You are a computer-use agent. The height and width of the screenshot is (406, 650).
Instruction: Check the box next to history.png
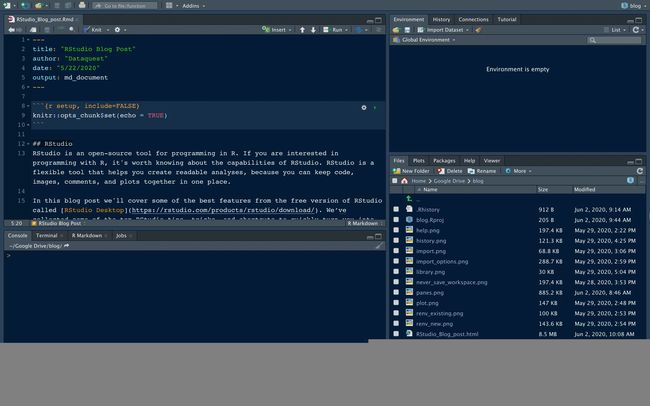pyautogui.click(x=396, y=241)
